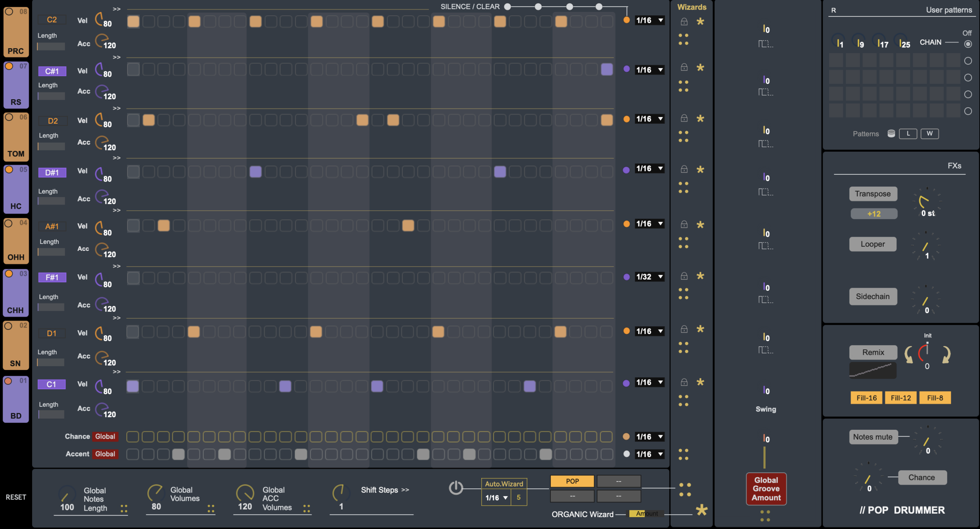Click the Patterns database icon
980x529 pixels.
click(x=891, y=133)
